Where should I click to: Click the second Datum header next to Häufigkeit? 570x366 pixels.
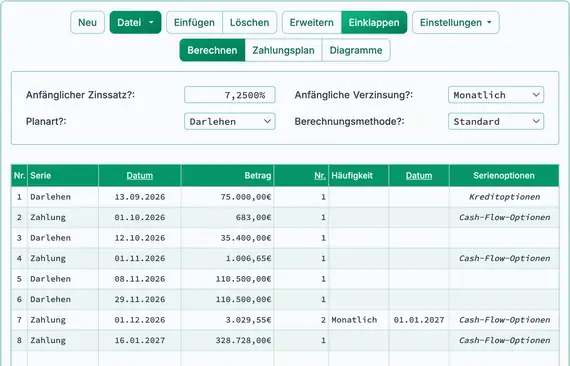click(x=419, y=176)
